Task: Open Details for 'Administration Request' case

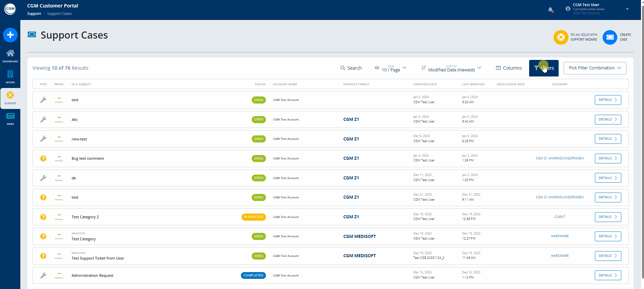Action: coord(608,275)
